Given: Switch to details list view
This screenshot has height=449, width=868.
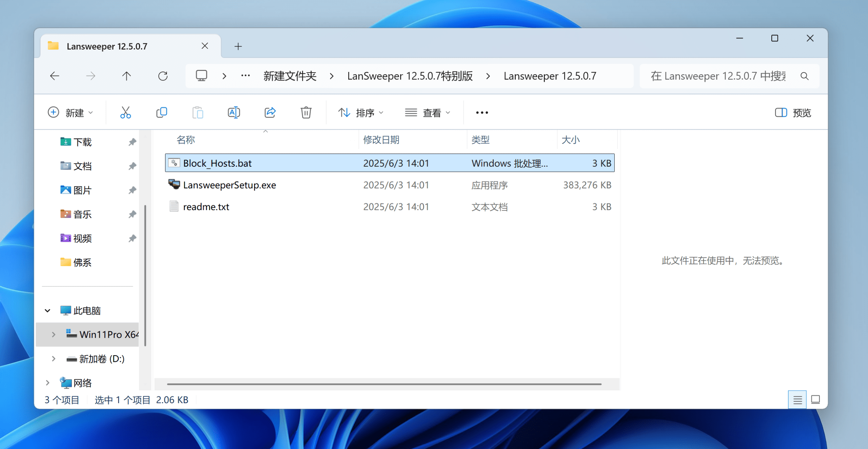Looking at the screenshot, I should (797, 400).
